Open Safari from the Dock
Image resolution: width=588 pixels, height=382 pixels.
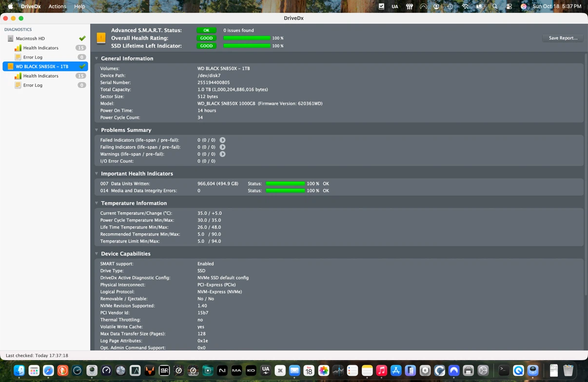pos(48,371)
